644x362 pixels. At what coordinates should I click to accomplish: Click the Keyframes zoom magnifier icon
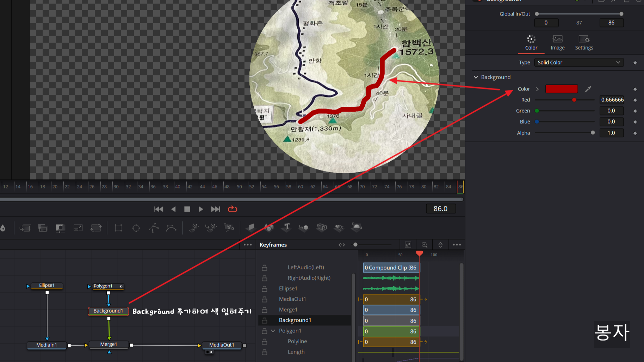click(424, 245)
